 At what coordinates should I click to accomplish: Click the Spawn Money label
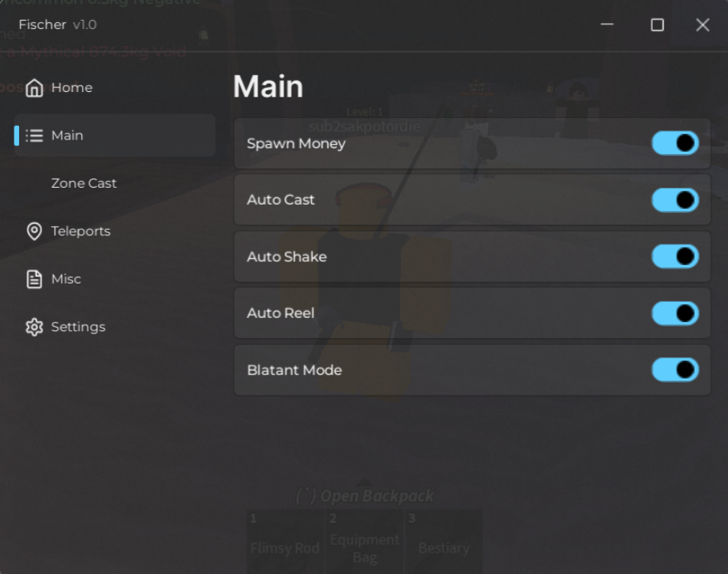tap(297, 143)
